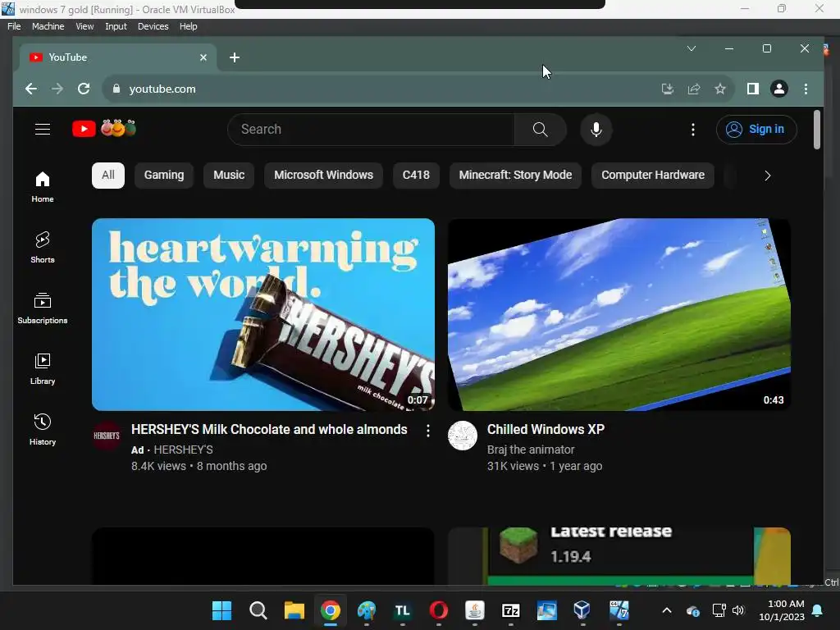Open the Chilled Windows XP video title

[x=546, y=430]
